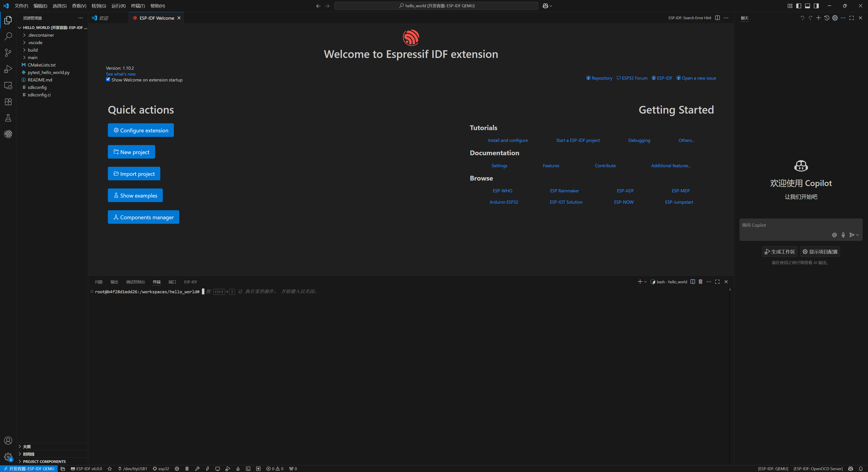Click the full clean trash icon in status bar

point(187,469)
